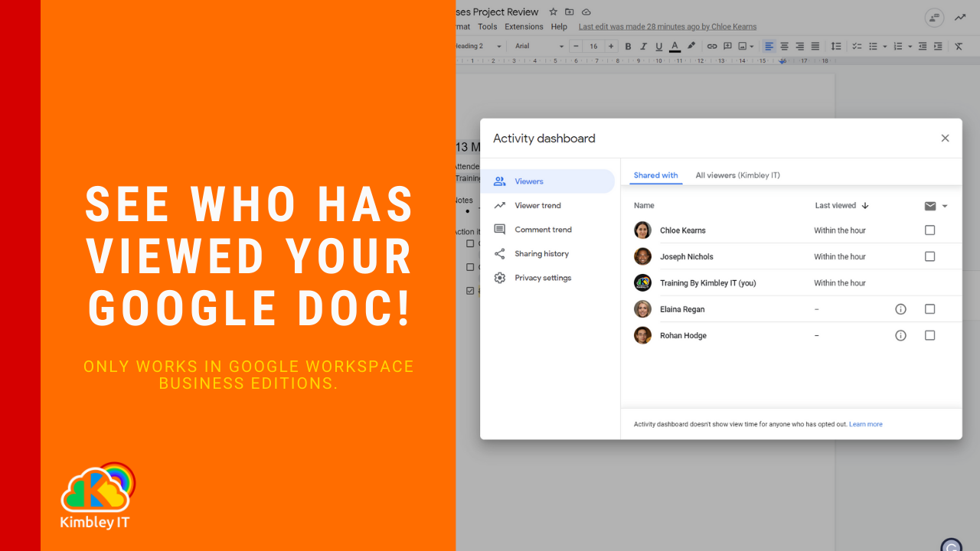
Task: Align text center
Action: click(x=784, y=47)
